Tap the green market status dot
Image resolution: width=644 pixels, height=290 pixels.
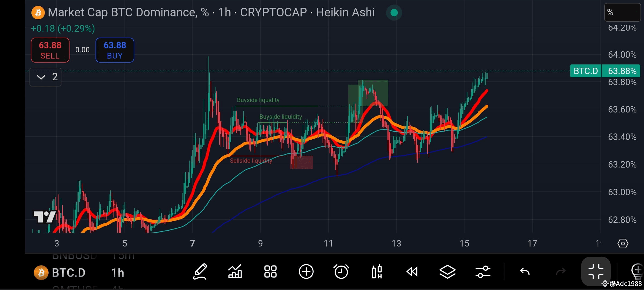(x=394, y=13)
